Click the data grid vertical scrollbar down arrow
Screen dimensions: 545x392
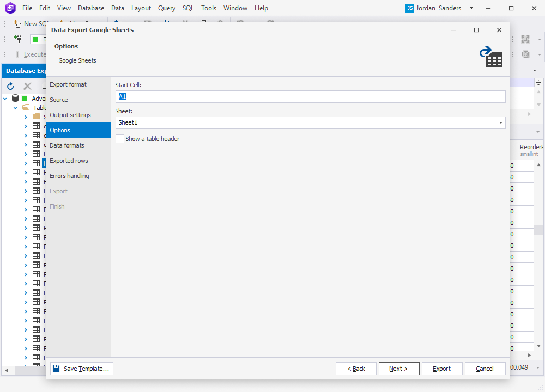pyautogui.click(x=539, y=346)
